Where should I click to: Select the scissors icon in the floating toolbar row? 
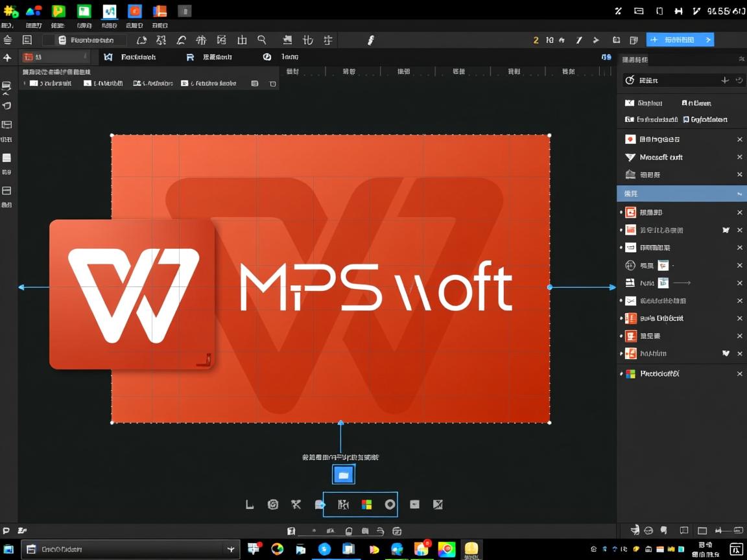(296, 504)
